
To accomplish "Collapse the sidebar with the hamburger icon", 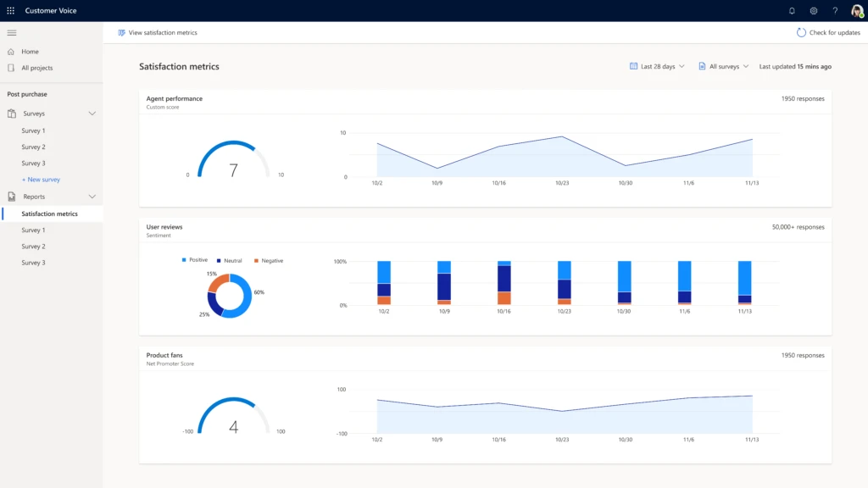I will coord(12,32).
